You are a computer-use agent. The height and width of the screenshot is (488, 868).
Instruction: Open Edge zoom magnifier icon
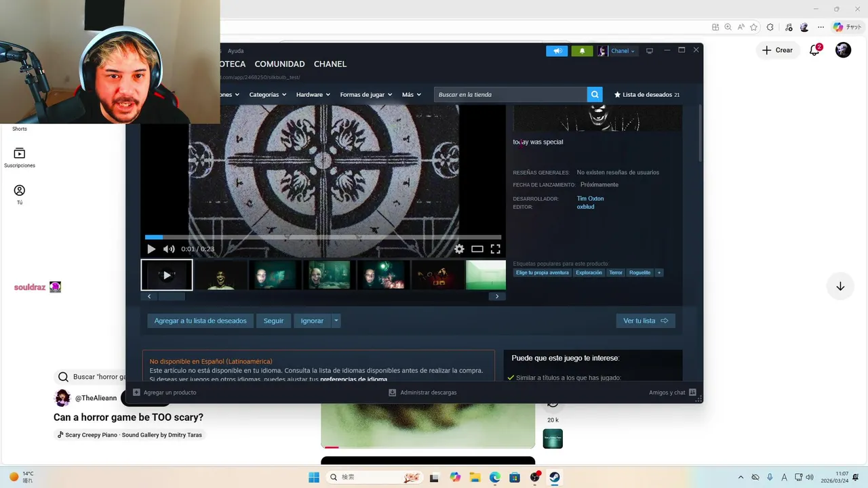[x=728, y=27]
